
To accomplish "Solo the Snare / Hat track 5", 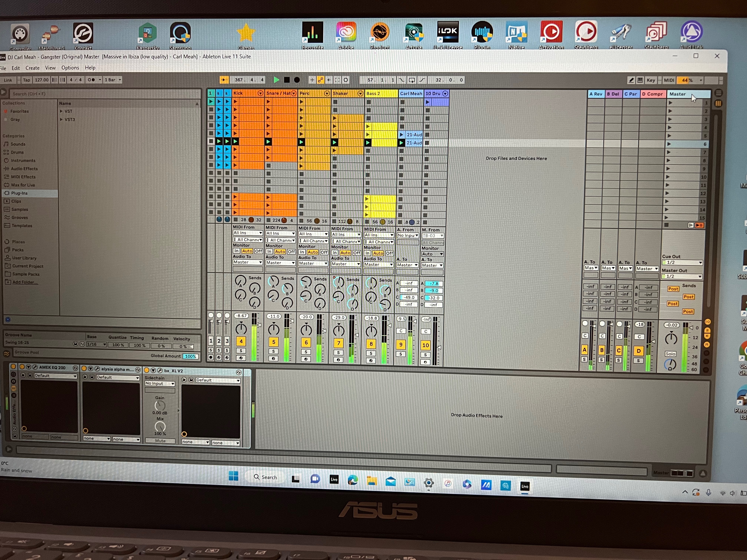I will (x=273, y=351).
